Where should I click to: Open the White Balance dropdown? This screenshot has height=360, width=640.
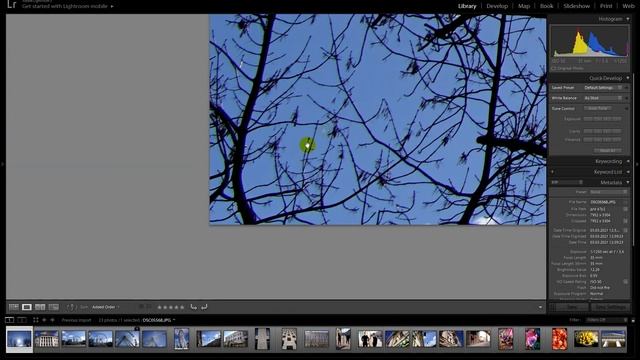pyautogui.click(x=603, y=98)
